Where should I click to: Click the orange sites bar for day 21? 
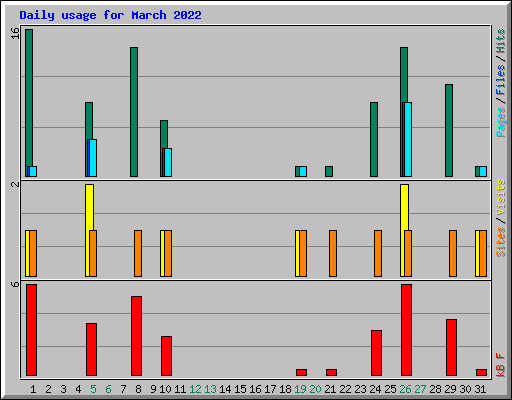(333, 253)
